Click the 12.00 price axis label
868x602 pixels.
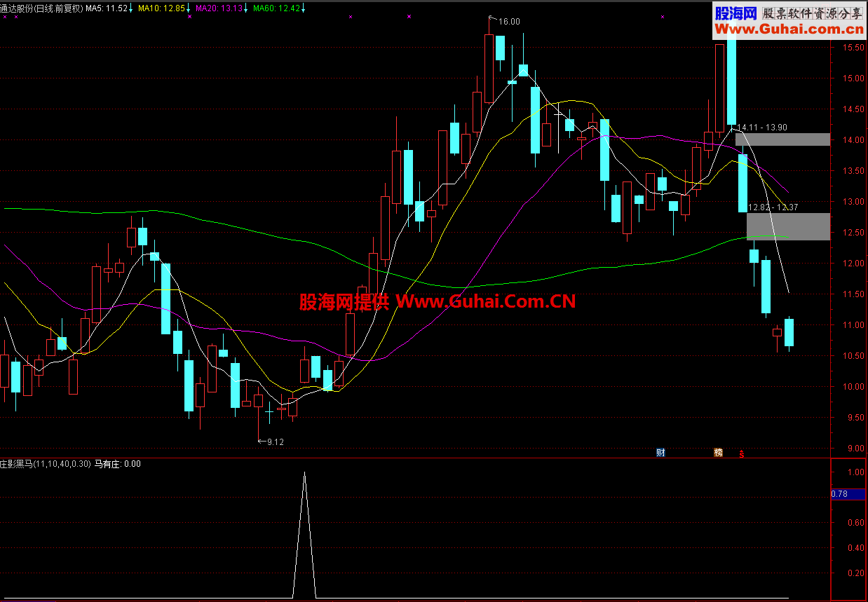coord(853,264)
